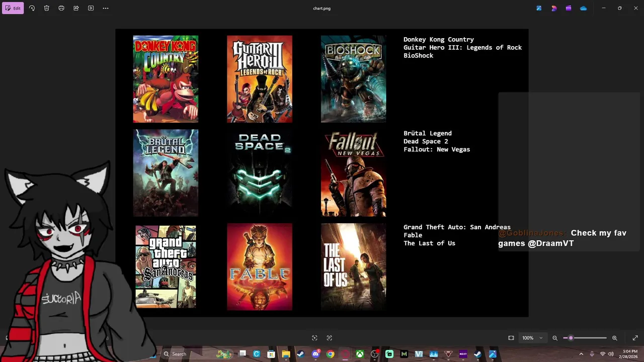Screen dimensions: 644x362
Task: Click the Fallout New Vegas cover art
Action: pyautogui.click(x=354, y=173)
